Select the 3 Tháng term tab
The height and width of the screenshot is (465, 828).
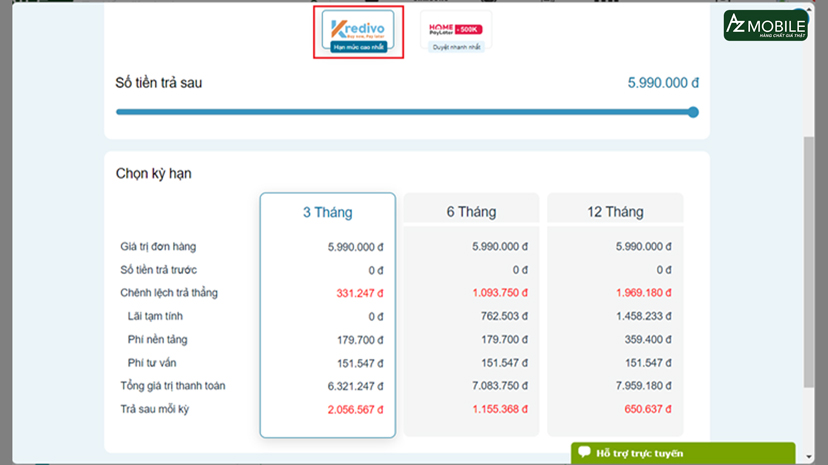point(327,212)
